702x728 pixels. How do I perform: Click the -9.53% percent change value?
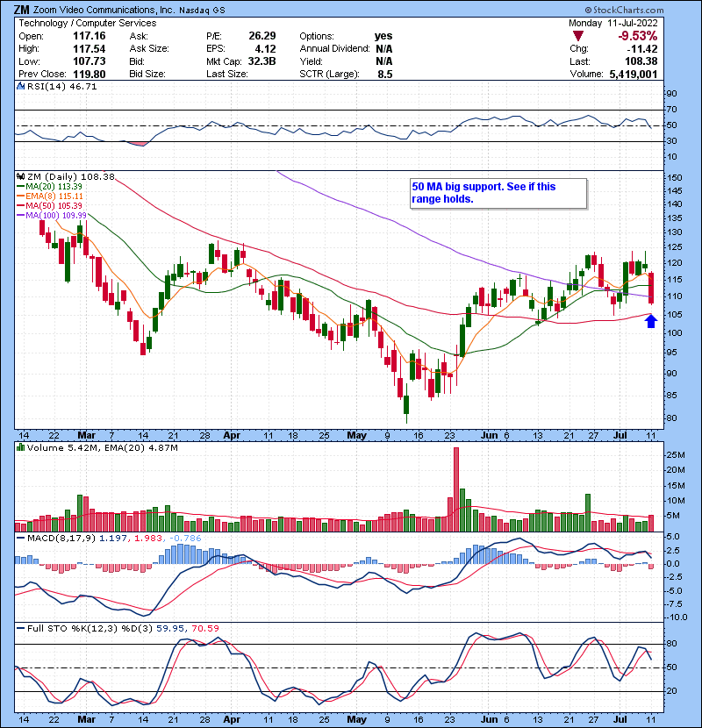pos(637,36)
